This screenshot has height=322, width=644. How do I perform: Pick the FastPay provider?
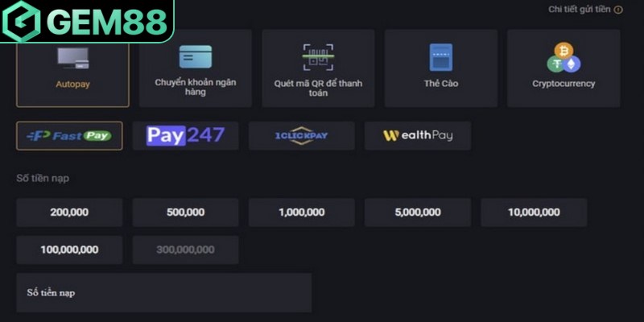69,135
